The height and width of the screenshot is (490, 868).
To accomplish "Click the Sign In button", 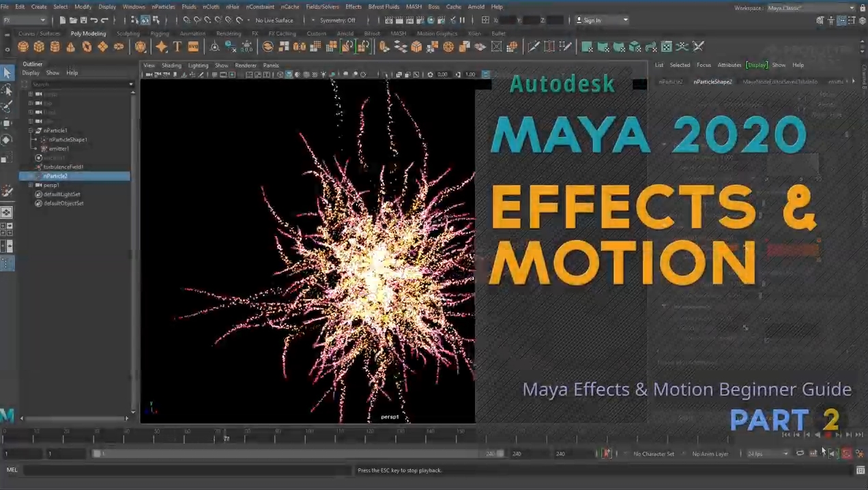I will click(601, 20).
